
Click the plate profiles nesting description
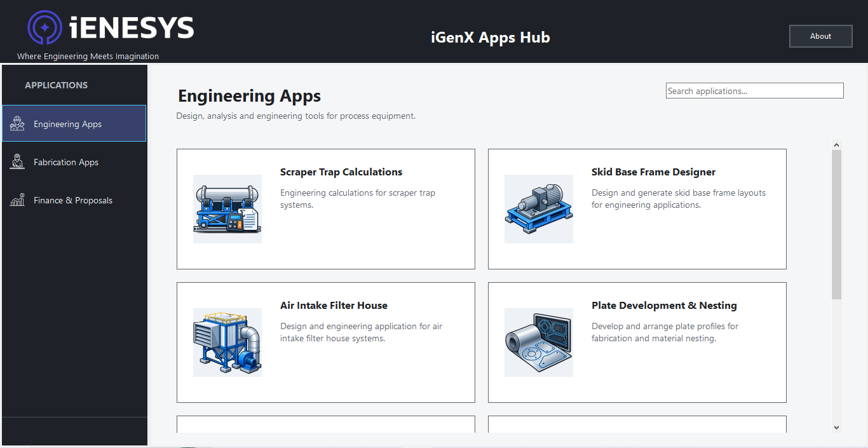(665, 332)
